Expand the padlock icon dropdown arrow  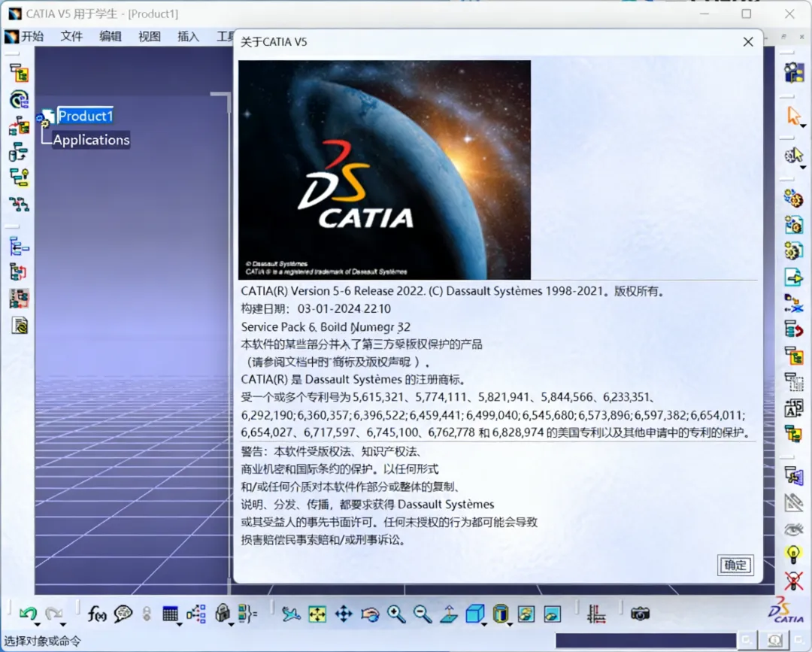tap(231, 625)
